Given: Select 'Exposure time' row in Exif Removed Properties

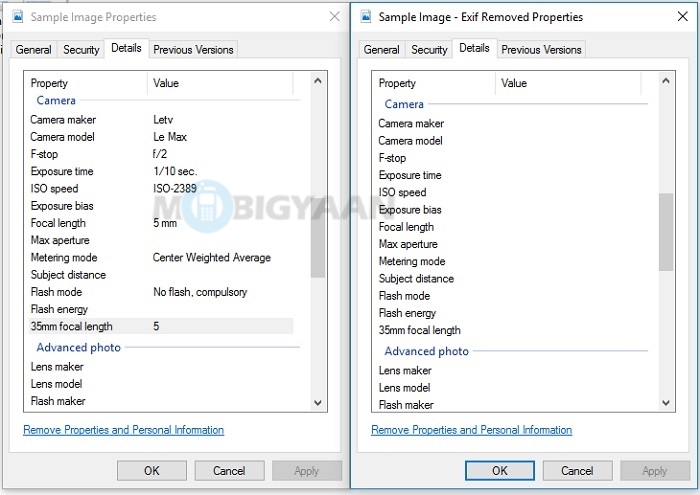Looking at the screenshot, I should click(x=509, y=175).
